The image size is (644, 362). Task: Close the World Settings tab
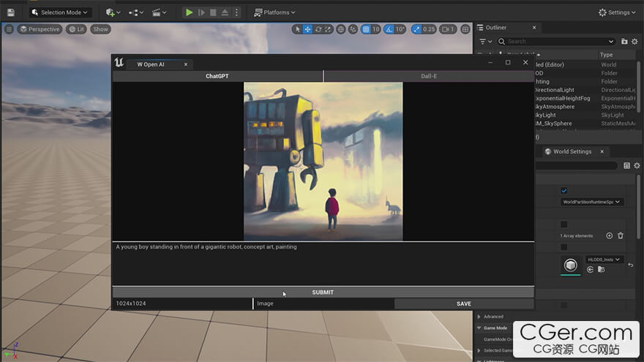(602, 151)
